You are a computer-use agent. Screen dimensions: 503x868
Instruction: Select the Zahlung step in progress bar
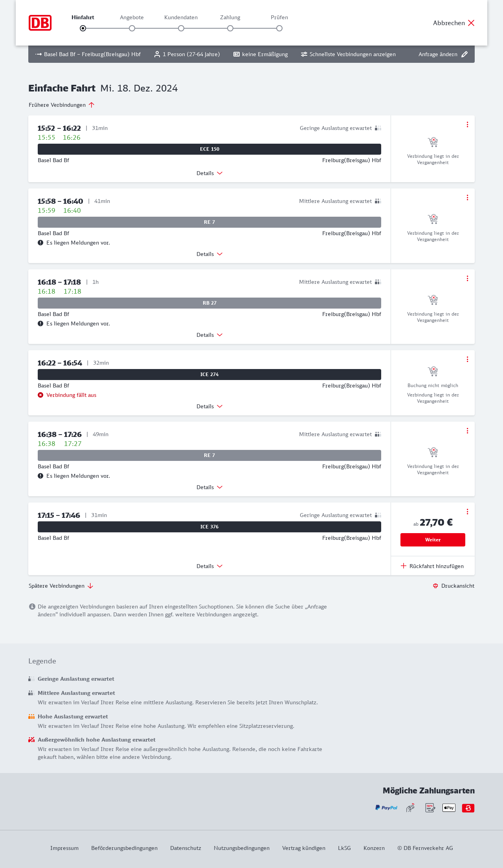click(230, 28)
